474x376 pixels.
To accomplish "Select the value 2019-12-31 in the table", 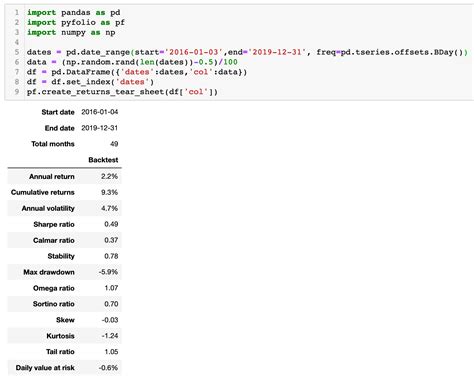I will click(100, 128).
